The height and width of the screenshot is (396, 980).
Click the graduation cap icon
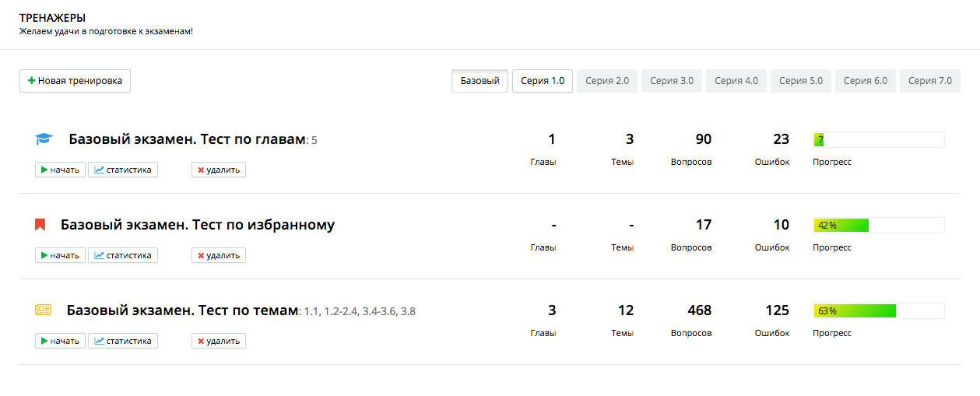click(x=43, y=139)
